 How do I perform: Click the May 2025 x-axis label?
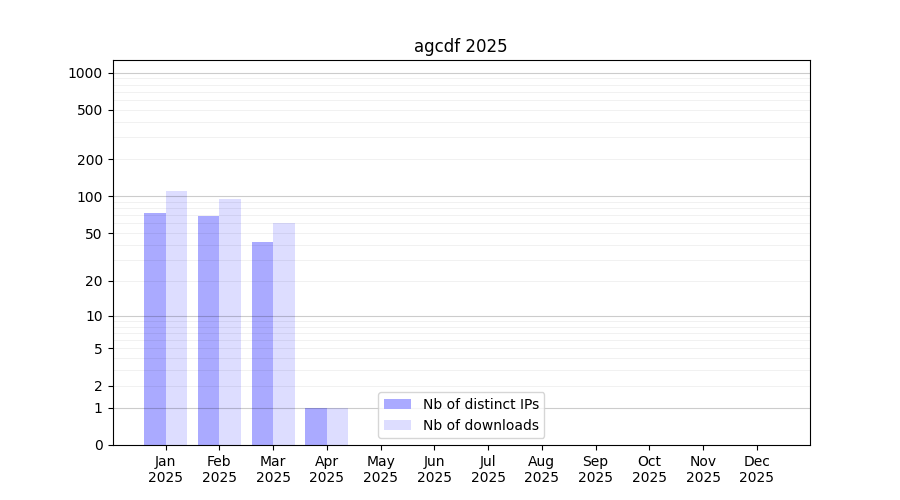(380, 469)
